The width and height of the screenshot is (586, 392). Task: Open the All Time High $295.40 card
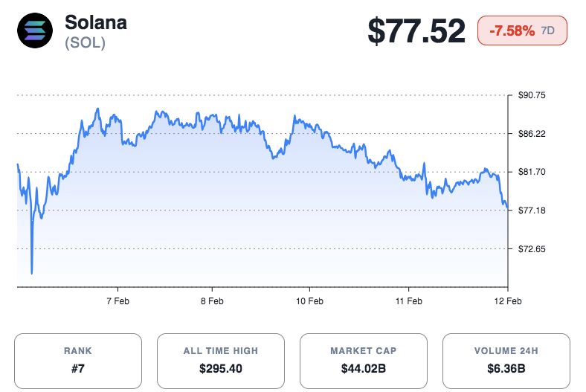coord(221,361)
